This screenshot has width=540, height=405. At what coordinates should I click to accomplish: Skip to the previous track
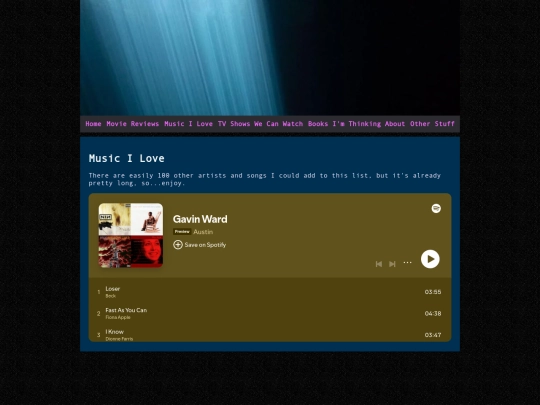[x=378, y=264]
